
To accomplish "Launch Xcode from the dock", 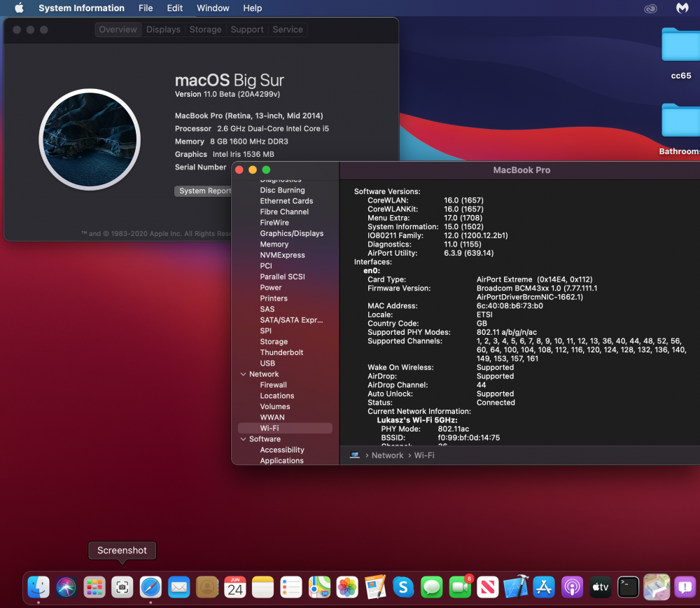I will (x=516, y=587).
